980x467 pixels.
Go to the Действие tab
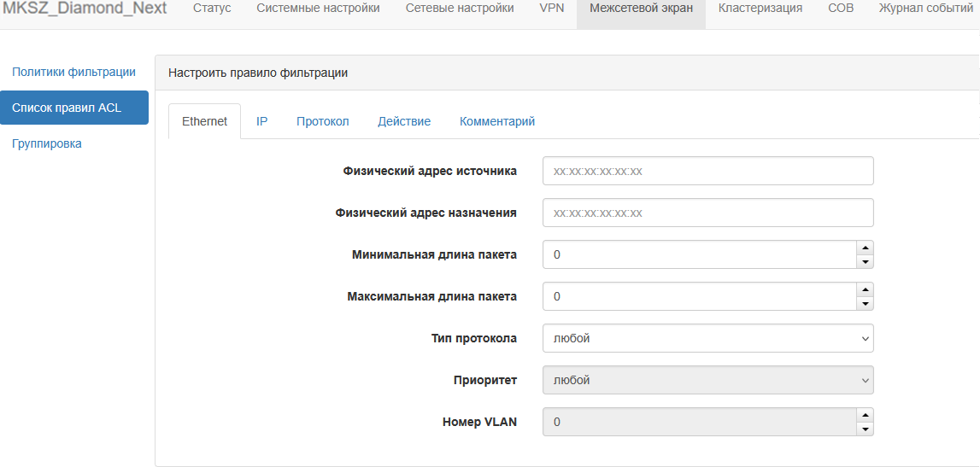pos(404,121)
